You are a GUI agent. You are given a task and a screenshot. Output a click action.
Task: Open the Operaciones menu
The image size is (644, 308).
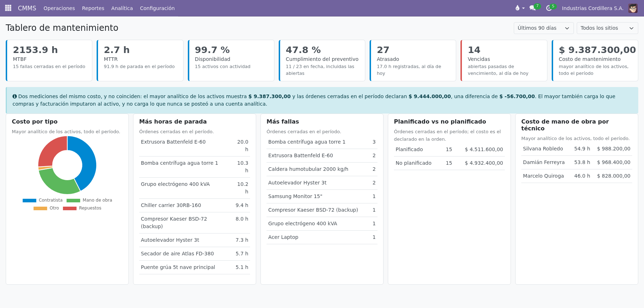(x=59, y=8)
